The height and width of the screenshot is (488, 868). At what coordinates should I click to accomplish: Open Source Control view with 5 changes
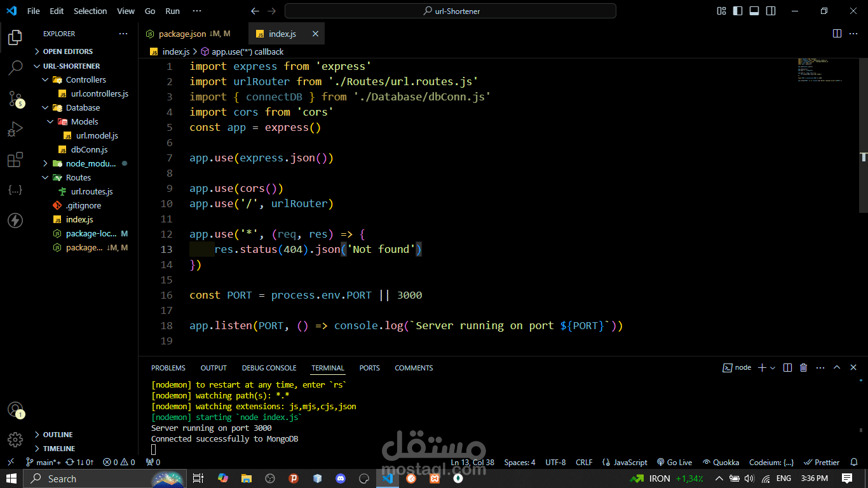pyautogui.click(x=15, y=98)
